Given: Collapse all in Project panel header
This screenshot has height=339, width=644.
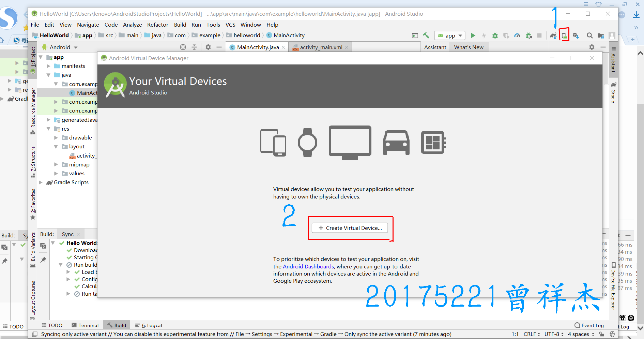Looking at the screenshot, I should [x=194, y=47].
